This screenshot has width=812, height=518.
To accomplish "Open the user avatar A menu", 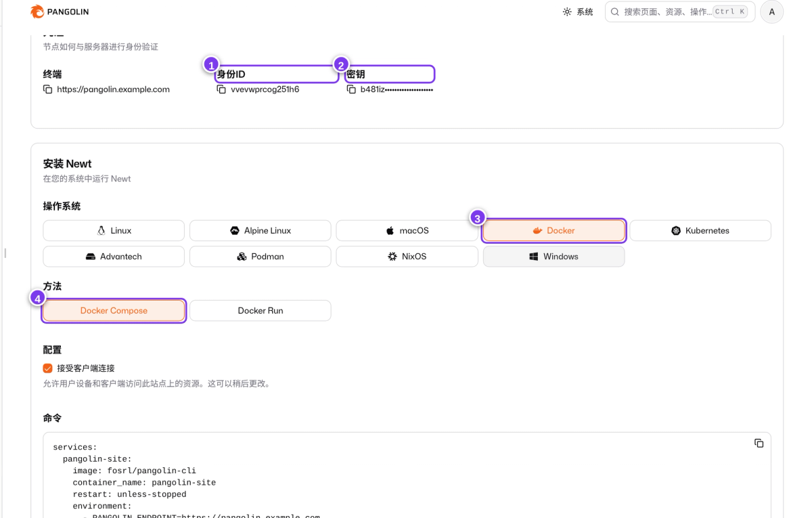I will tap(771, 12).
